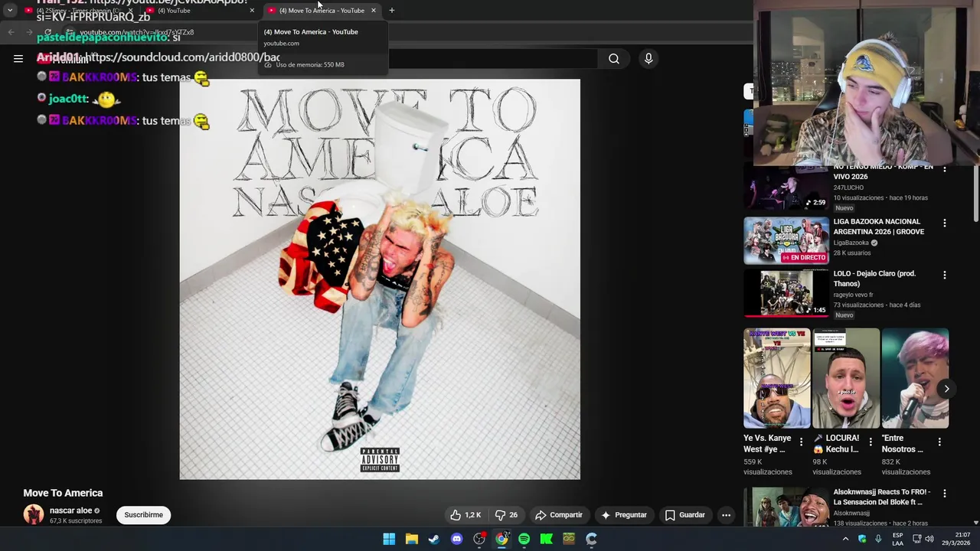The image size is (980, 551).
Task: Show next shorts with the right arrow
Action: coord(946,389)
